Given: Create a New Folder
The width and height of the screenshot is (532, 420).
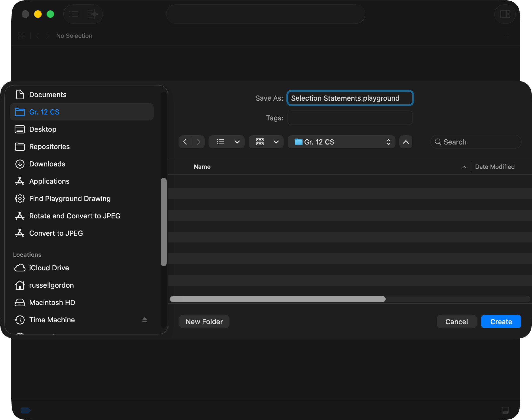Looking at the screenshot, I should [x=204, y=321].
